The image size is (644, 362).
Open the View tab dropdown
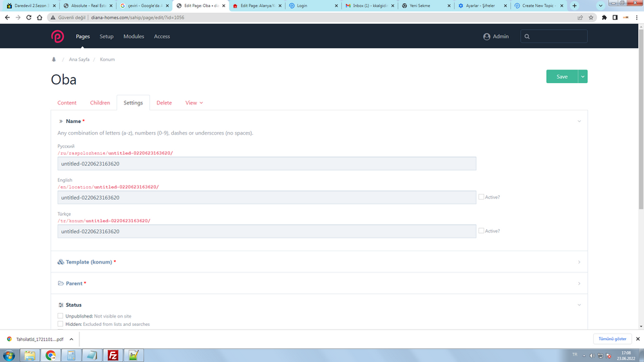pyautogui.click(x=194, y=103)
